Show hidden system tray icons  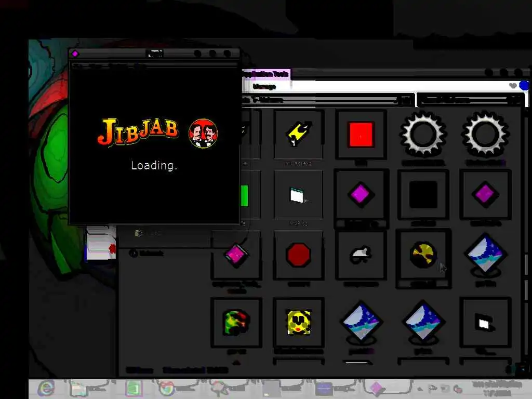tap(420, 389)
